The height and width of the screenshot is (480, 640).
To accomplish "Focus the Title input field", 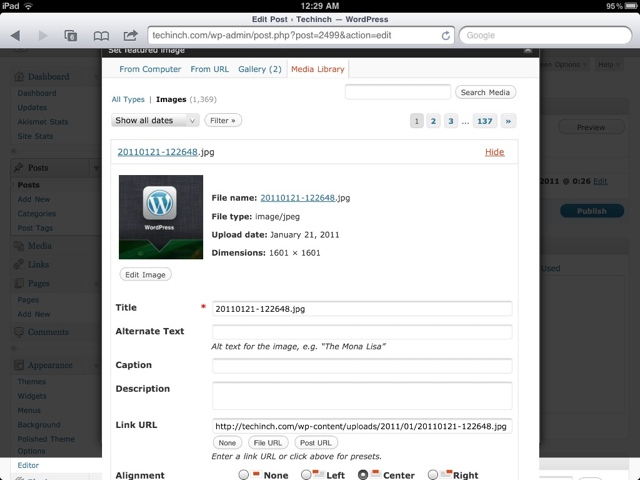I will coord(362,309).
